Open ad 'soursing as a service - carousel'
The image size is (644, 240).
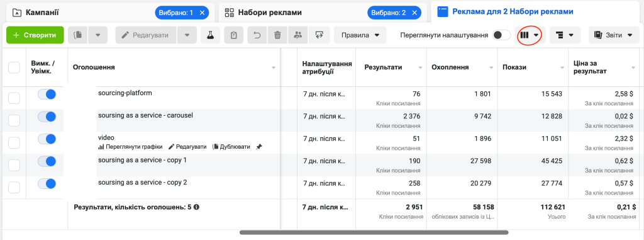[x=145, y=116]
